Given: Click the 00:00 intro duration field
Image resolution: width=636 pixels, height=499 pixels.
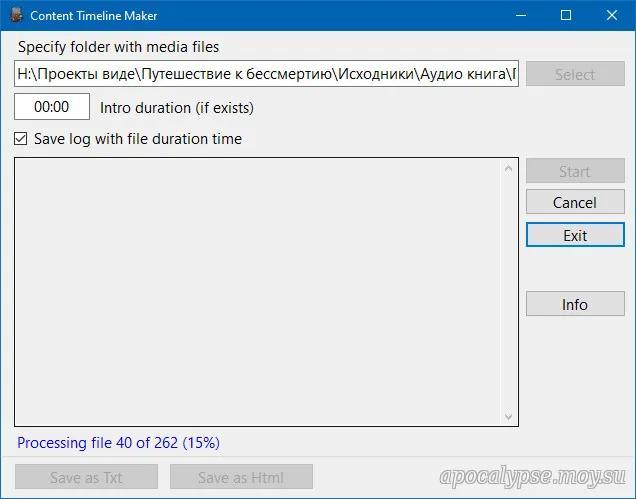Looking at the screenshot, I should pos(52,107).
